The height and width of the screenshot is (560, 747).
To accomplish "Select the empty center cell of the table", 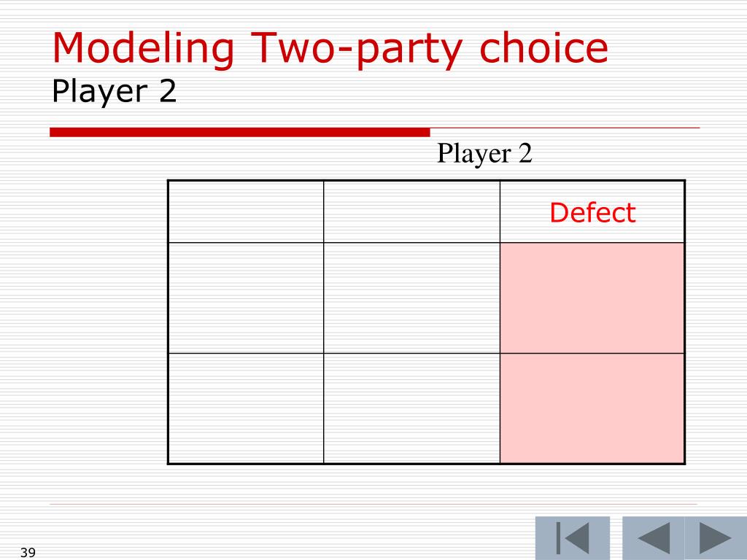I will click(x=411, y=298).
